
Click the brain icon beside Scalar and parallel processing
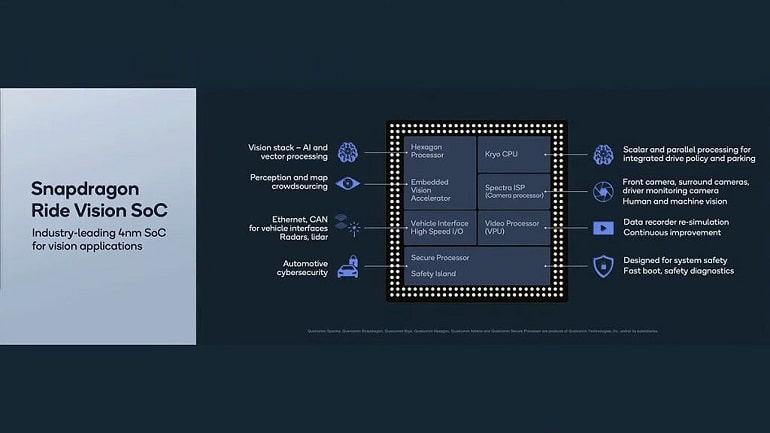click(x=603, y=155)
